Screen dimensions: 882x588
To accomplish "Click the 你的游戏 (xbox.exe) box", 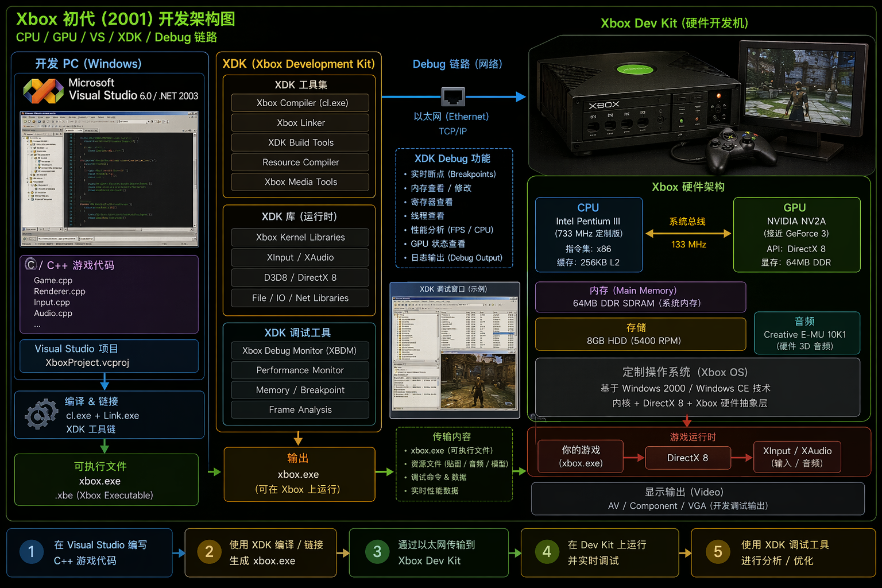I will tap(581, 457).
